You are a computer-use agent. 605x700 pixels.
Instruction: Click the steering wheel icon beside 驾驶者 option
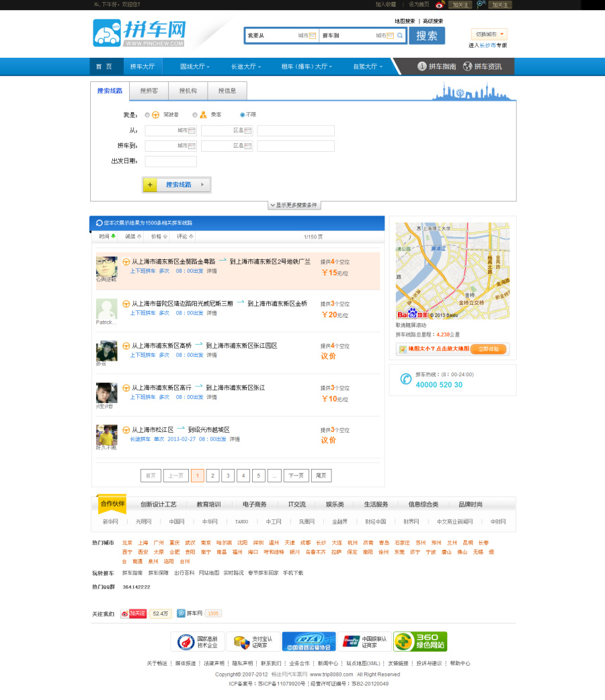click(x=156, y=114)
